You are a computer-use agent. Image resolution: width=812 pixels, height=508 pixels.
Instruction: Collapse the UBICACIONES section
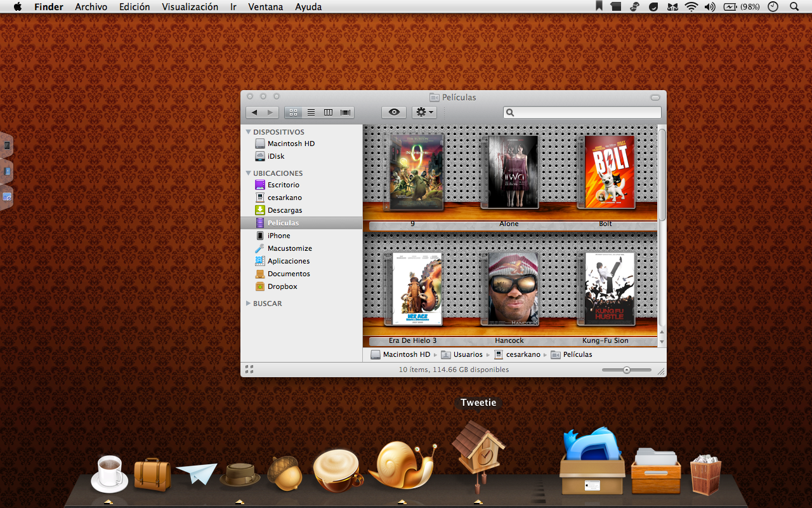[249, 173]
